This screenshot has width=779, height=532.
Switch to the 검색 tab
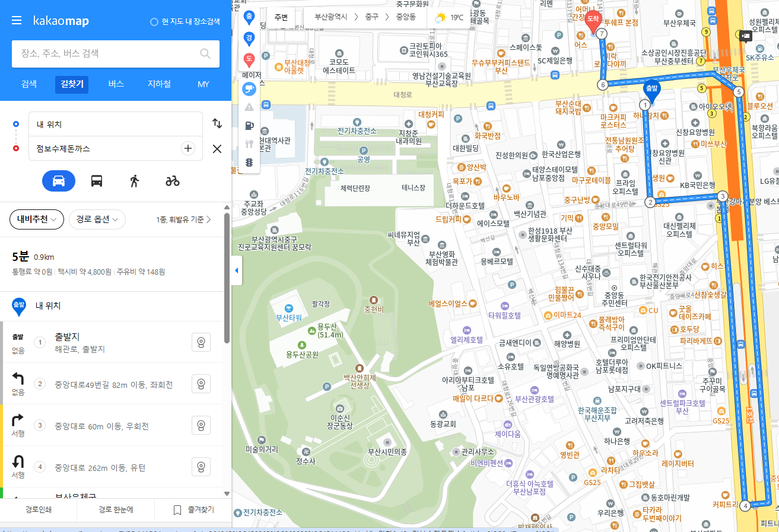(x=29, y=84)
